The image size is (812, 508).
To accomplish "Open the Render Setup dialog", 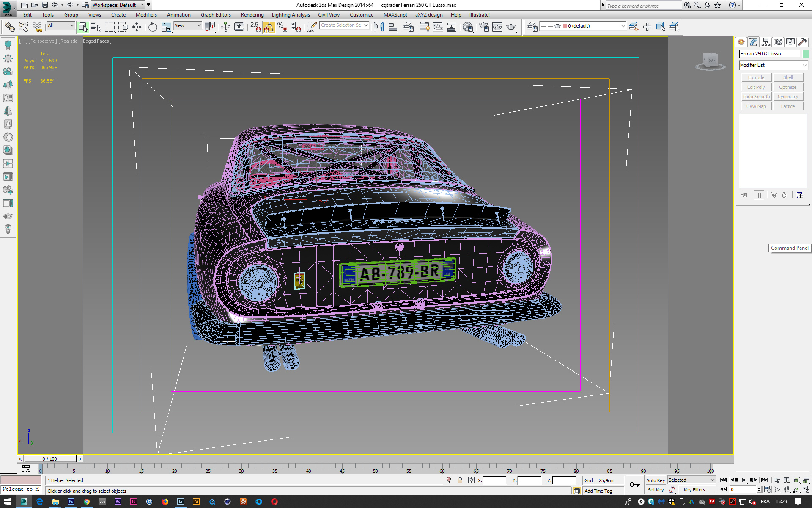I will pyautogui.click(x=484, y=27).
